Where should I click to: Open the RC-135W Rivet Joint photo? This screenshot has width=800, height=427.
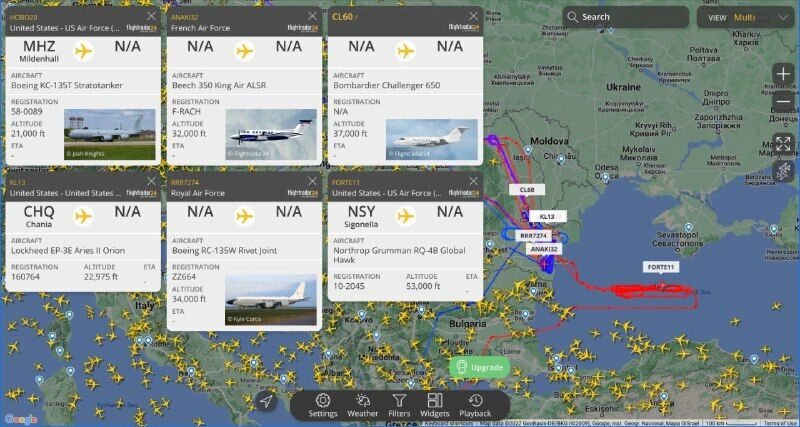[271, 299]
